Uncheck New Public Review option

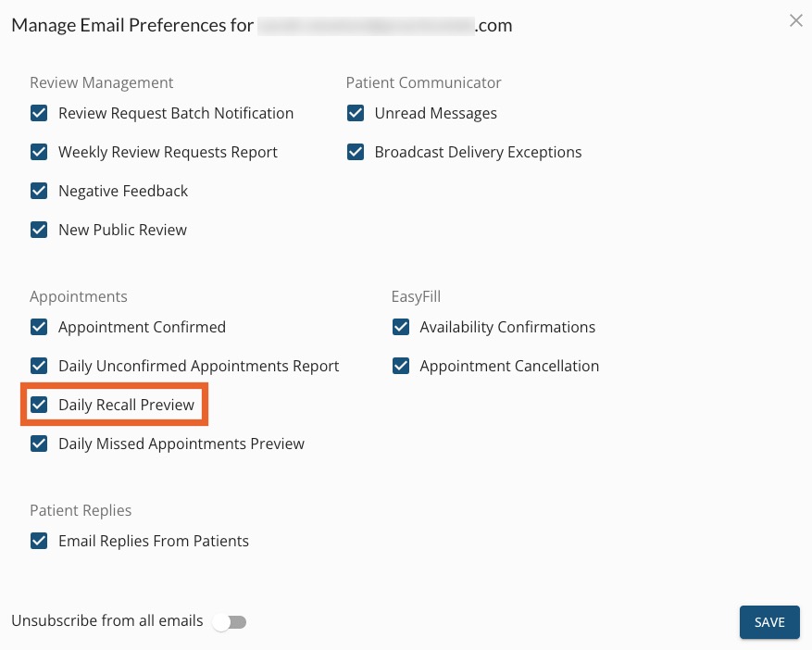pyautogui.click(x=39, y=230)
